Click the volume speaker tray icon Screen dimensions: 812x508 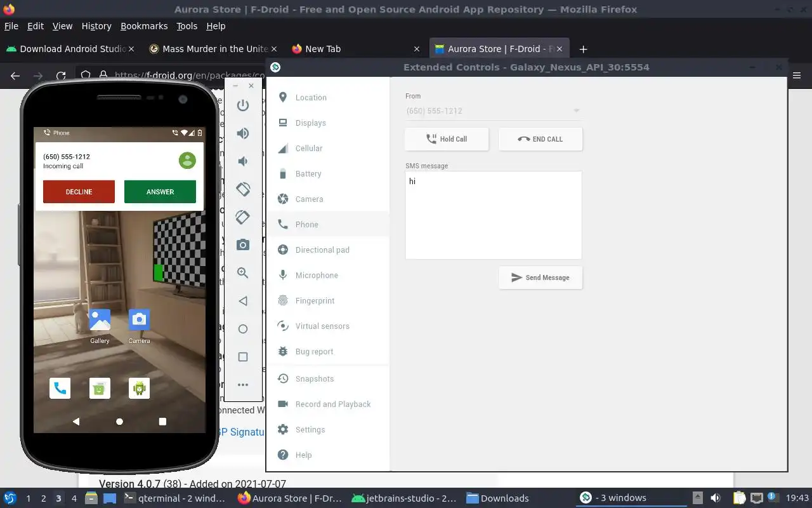pyautogui.click(x=715, y=498)
